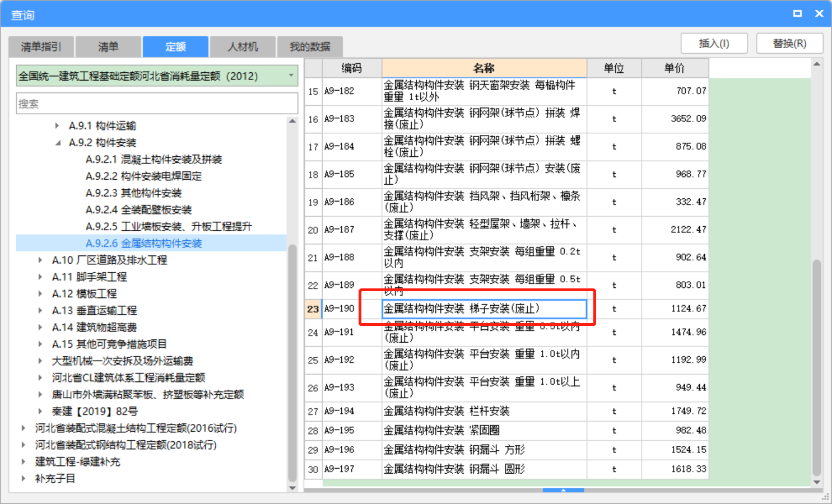Select row A9-185 钢网架安装
Screen dimensions: 832x504
pos(507,174)
